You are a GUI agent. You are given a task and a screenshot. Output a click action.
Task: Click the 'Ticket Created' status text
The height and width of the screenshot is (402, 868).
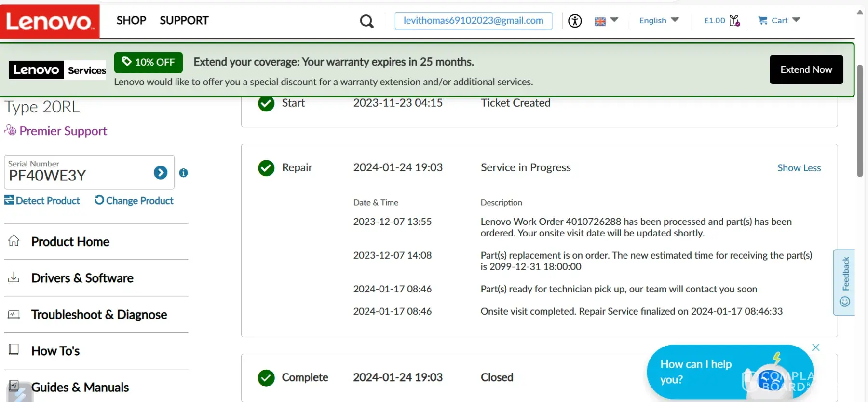(x=515, y=103)
